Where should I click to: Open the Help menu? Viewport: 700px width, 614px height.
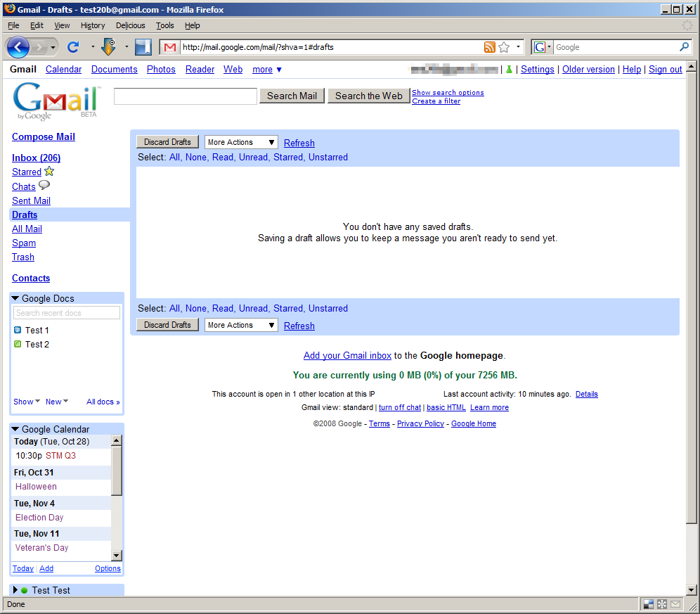coord(193,25)
